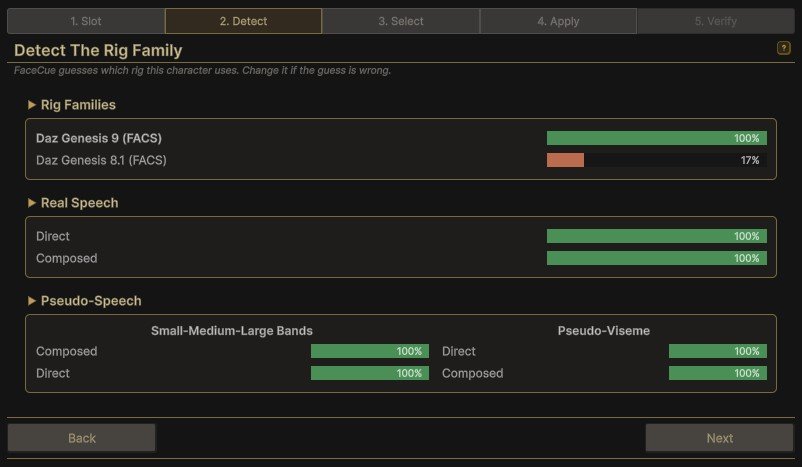Click the Daz Genesis 9 100% match bar
The image size is (802, 467).
coord(657,138)
